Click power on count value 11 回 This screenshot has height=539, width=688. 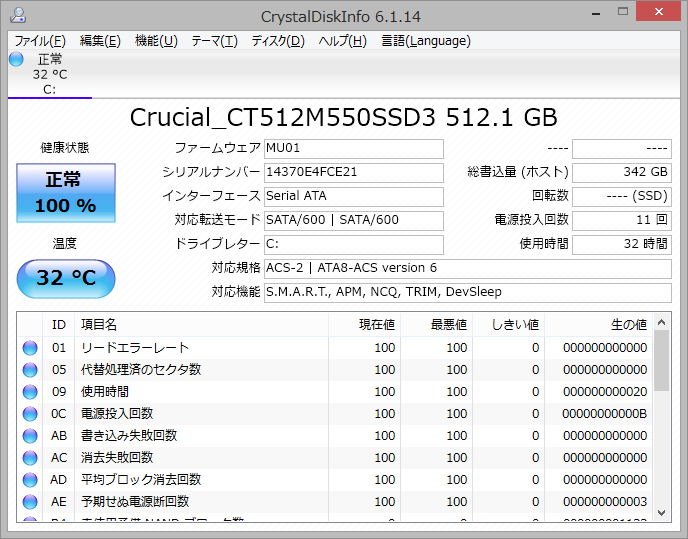point(622,220)
